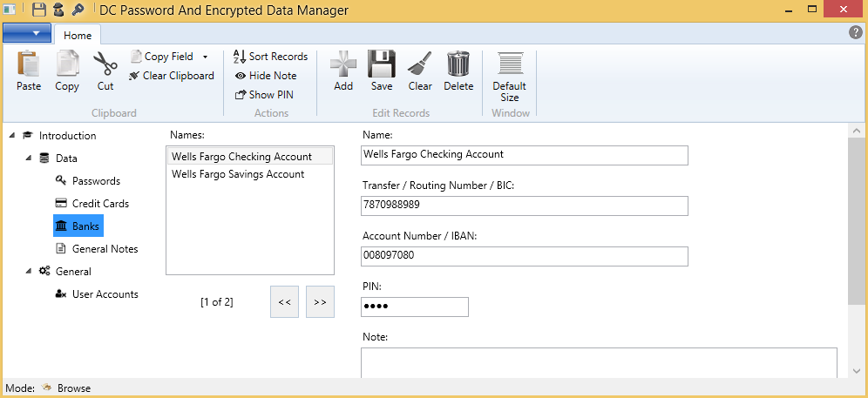The image size is (868, 398).
Task: Collapse the Introduction tree node
Action: (12, 136)
